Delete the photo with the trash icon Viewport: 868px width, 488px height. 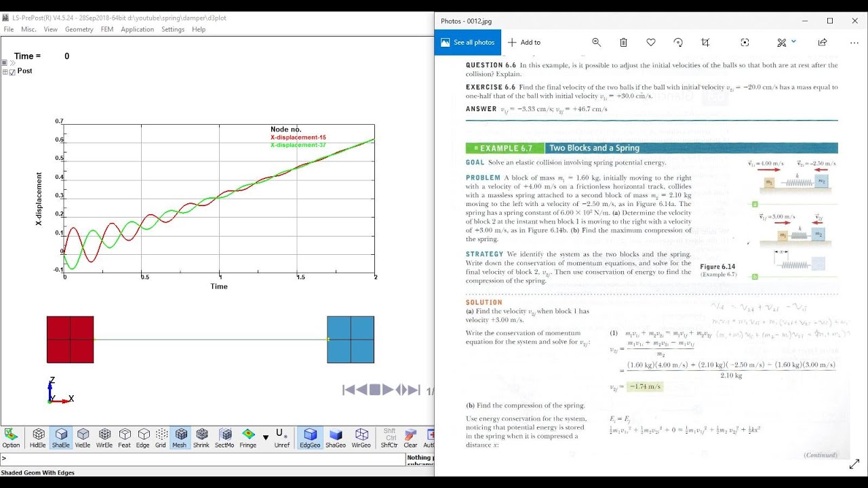pos(624,42)
